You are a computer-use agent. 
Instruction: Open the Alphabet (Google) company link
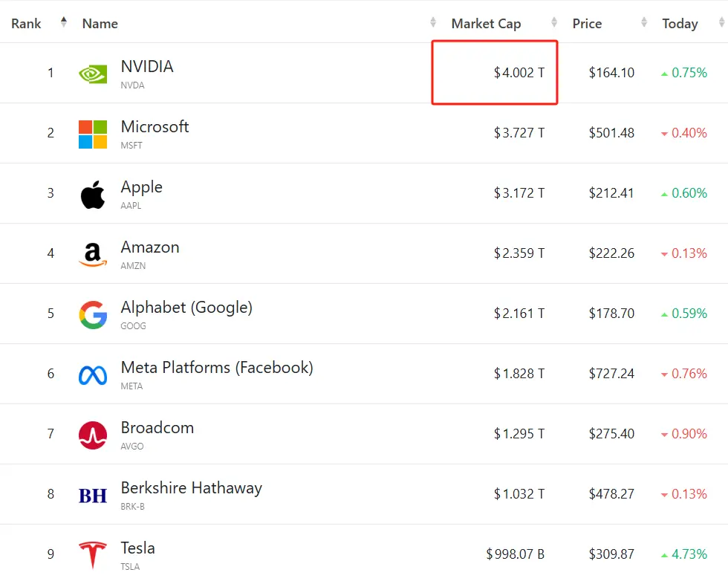tap(186, 307)
